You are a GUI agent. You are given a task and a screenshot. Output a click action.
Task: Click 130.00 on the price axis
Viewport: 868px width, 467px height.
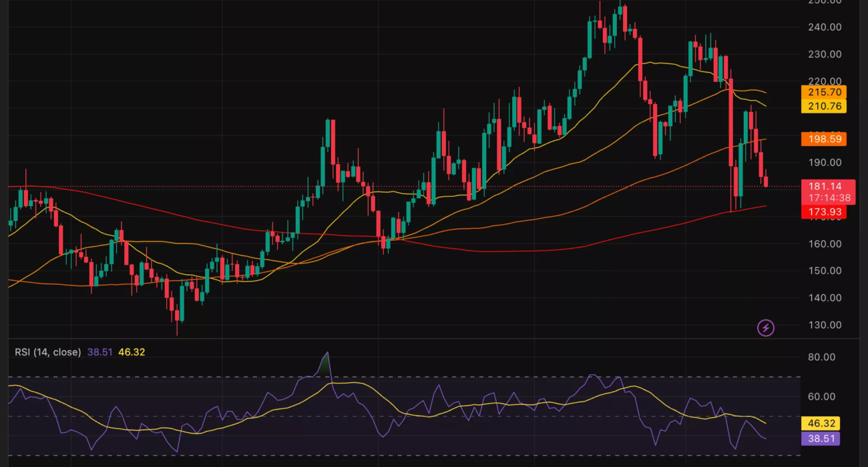(x=825, y=325)
